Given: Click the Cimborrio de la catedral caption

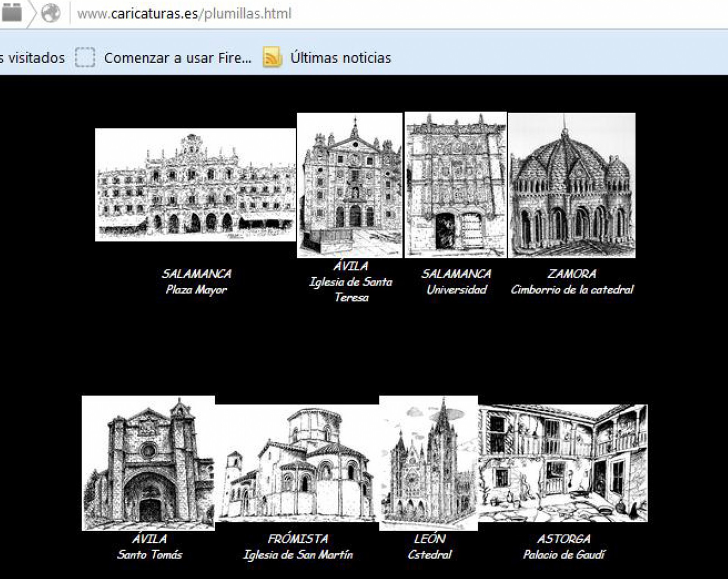Looking at the screenshot, I should tap(572, 290).
